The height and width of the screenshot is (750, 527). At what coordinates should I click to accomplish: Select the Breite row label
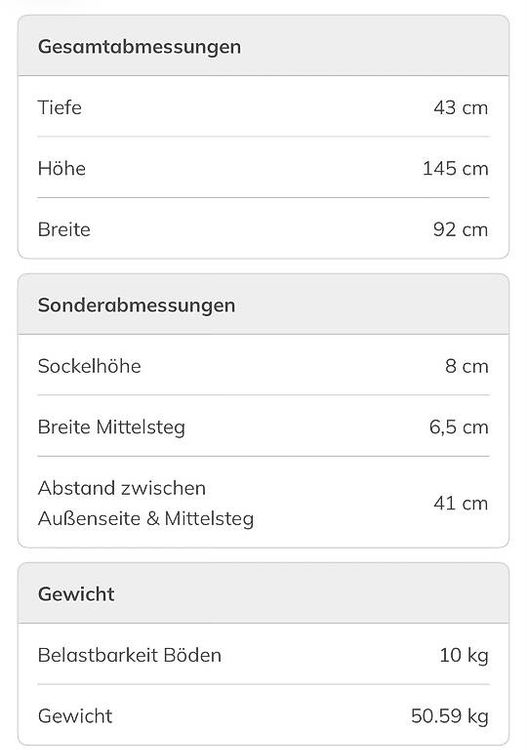pos(64,229)
